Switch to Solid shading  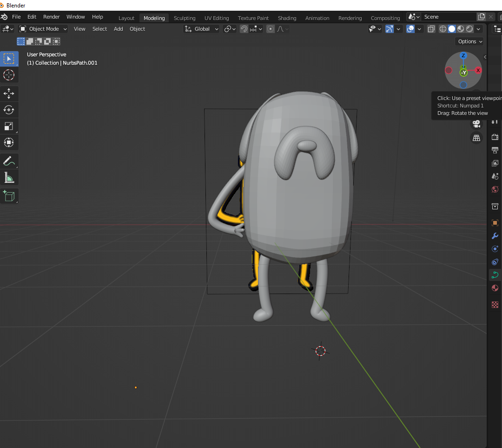pyautogui.click(x=452, y=29)
